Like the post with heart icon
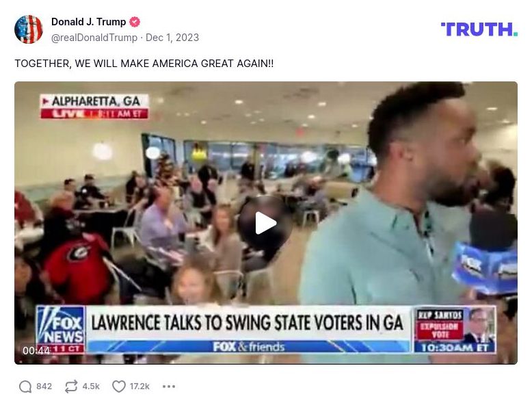This screenshot has height=407, width=532. (x=119, y=386)
